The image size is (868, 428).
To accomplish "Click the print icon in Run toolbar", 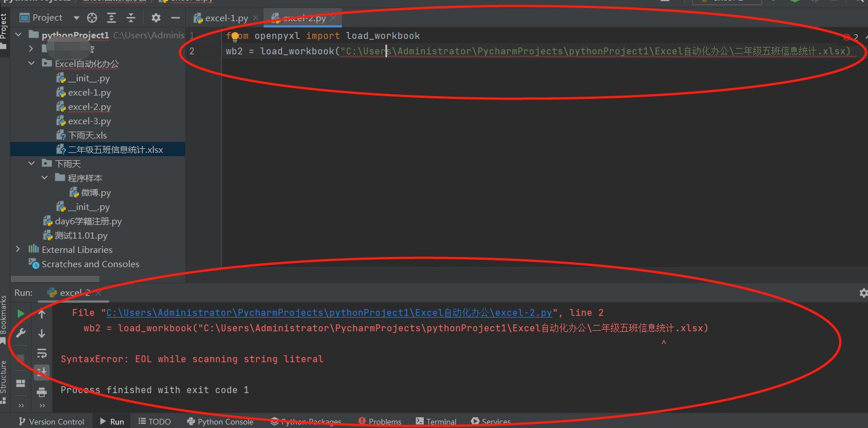I will [42, 392].
